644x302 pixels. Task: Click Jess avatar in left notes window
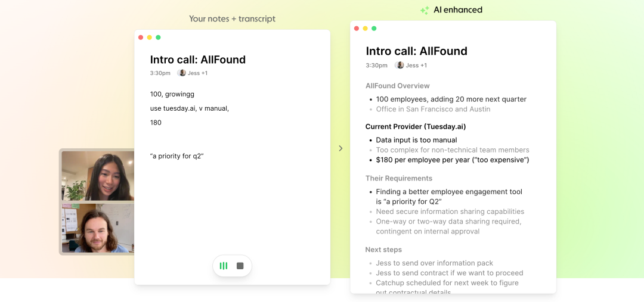coord(182,73)
